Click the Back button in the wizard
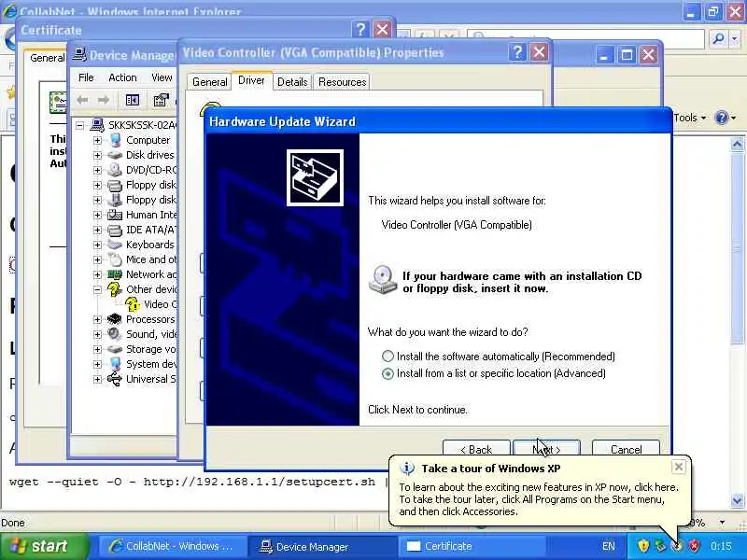This screenshot has width=747, height=560. pos(476,449)
